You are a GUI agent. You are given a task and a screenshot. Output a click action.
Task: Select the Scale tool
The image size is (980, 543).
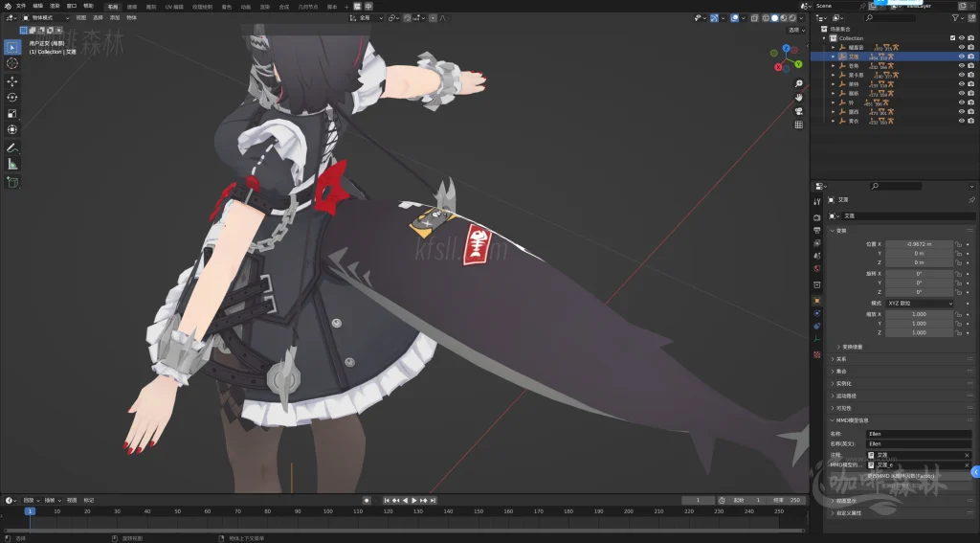click(11, 113)
